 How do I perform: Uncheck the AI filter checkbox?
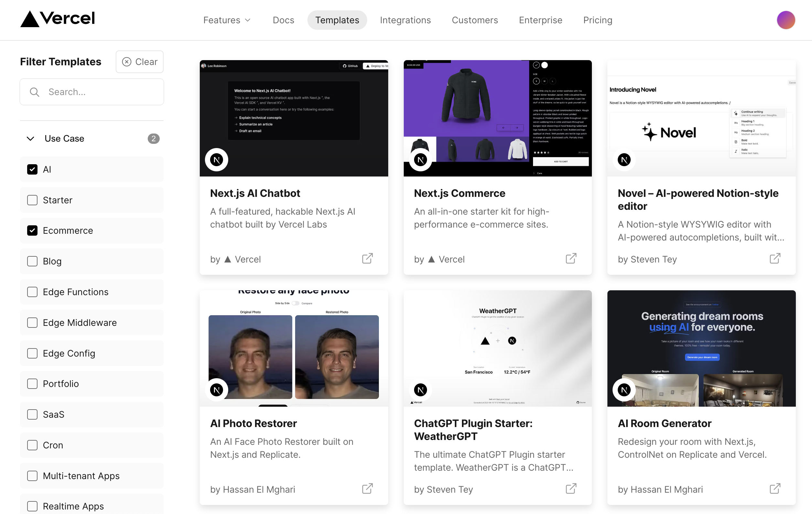pos(32,169)
